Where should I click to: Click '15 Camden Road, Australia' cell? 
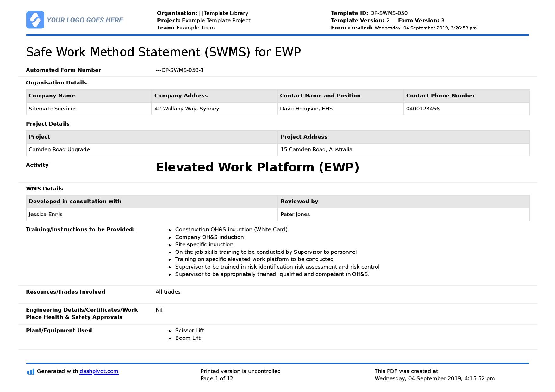[404, 149]
